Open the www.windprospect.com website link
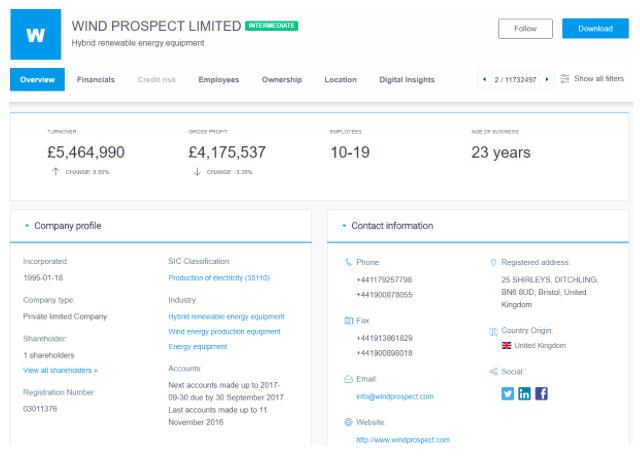Viewport: 640px width, 468px height. 403,440
